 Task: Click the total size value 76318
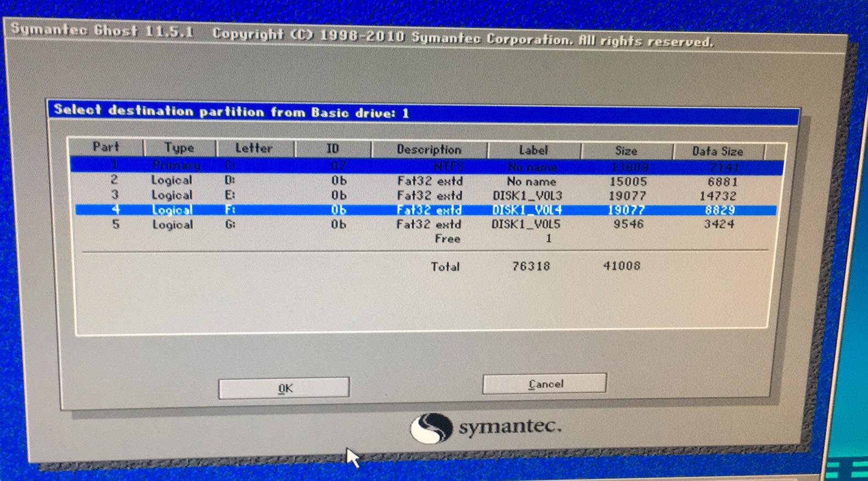[531, 267]
